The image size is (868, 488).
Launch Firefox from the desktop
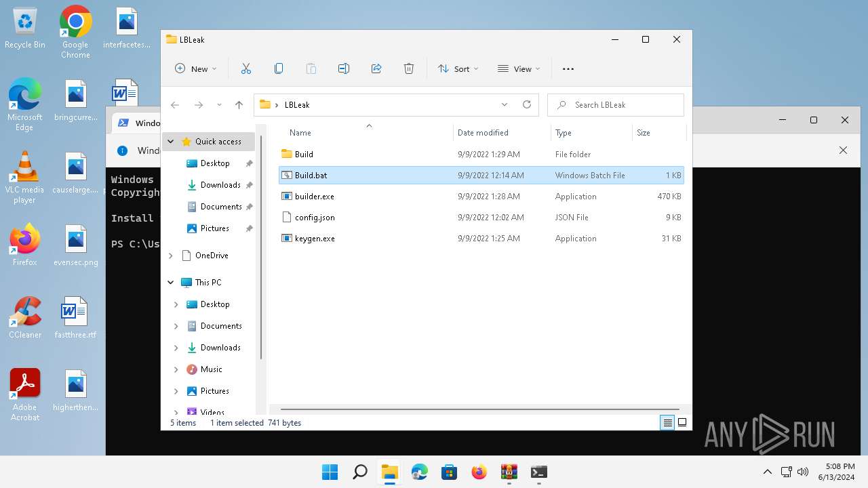[x=25, y=245]
